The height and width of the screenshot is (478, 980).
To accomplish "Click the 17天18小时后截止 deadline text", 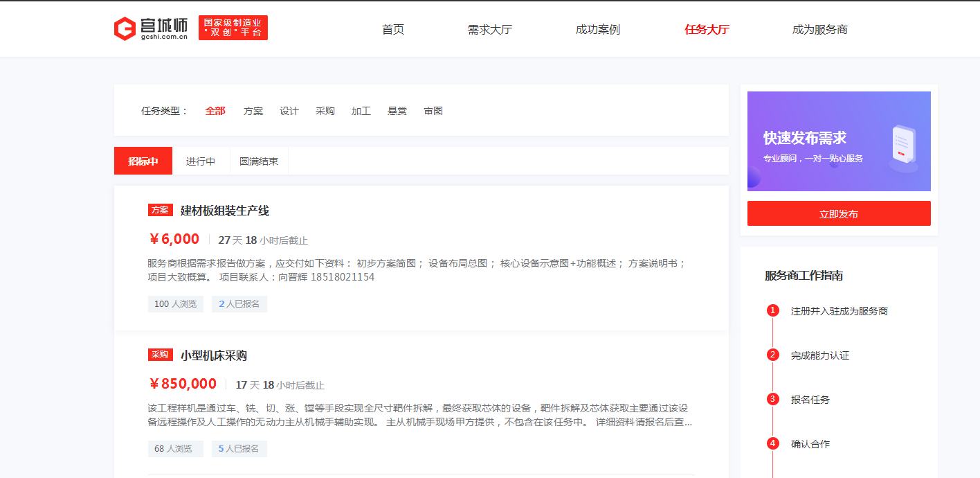I will click(280, 385).
